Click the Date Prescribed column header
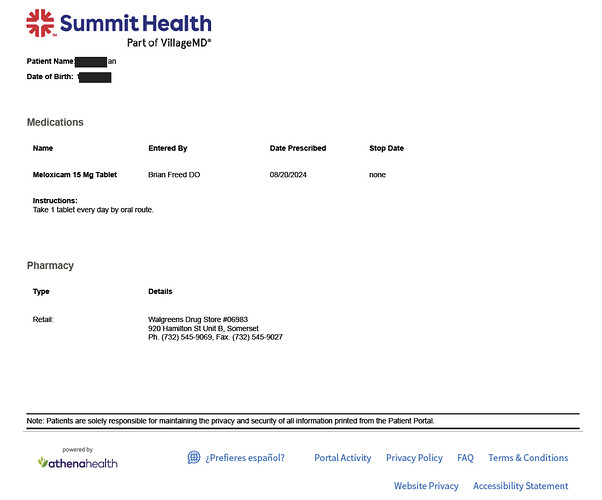The width and height of the screenshot is (602, 500). tap(298, 148)
